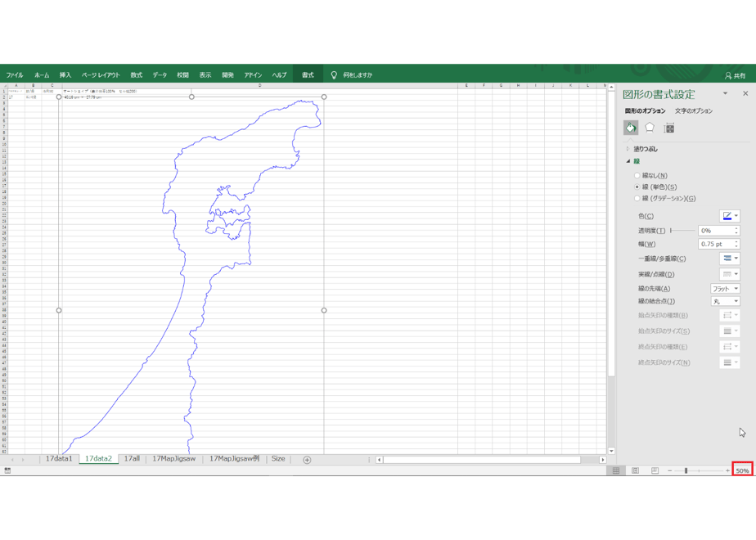Open the 挿入 ribbon tab
The width and height of the screenshot is (756, 540).
[65, 75]
